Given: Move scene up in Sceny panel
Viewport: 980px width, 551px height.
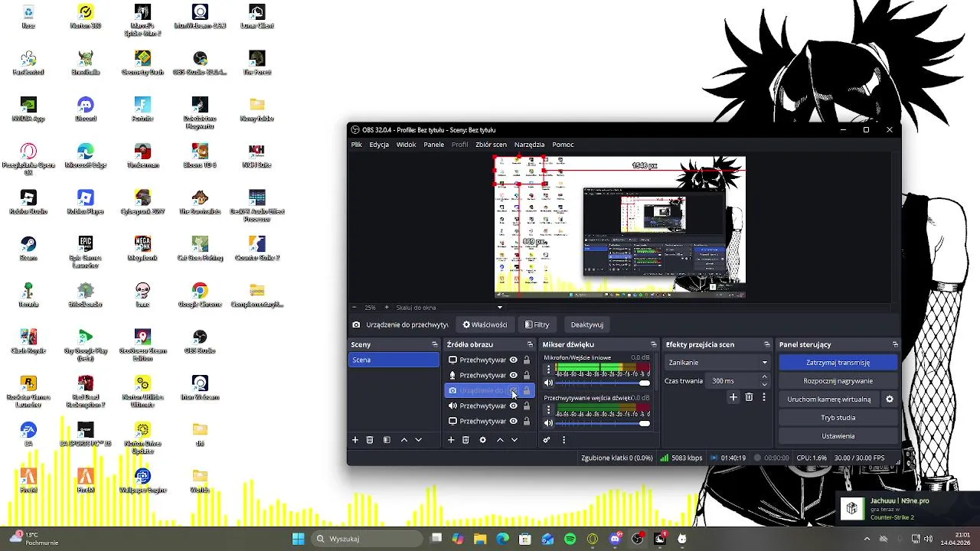Looking at the screenshot, I should click(404, 440).
